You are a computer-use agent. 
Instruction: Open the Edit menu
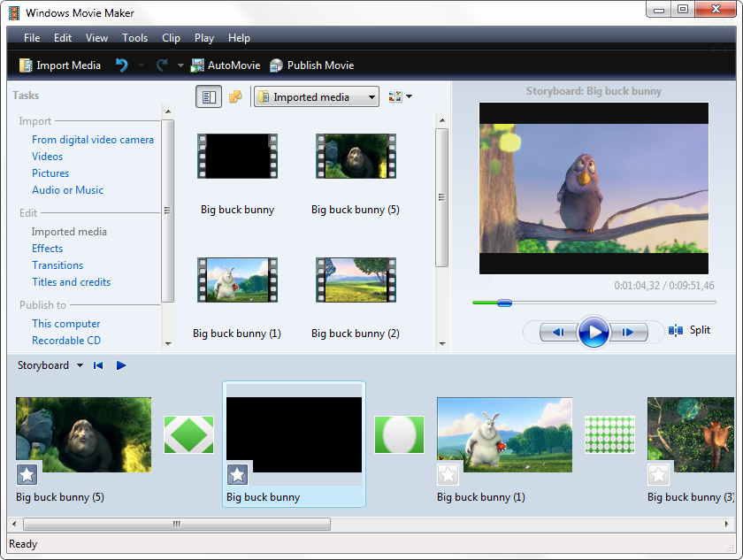coord(63,38)
